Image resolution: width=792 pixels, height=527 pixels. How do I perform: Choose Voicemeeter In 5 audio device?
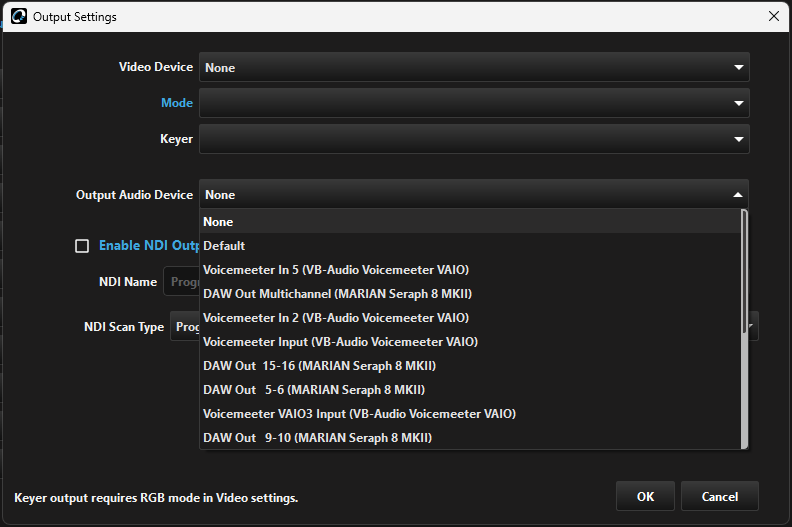coord(470,270)
